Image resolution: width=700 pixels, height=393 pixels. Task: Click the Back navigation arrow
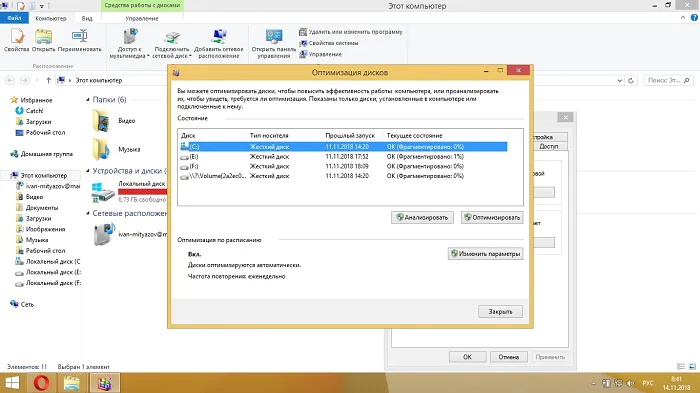click(10, 80)
